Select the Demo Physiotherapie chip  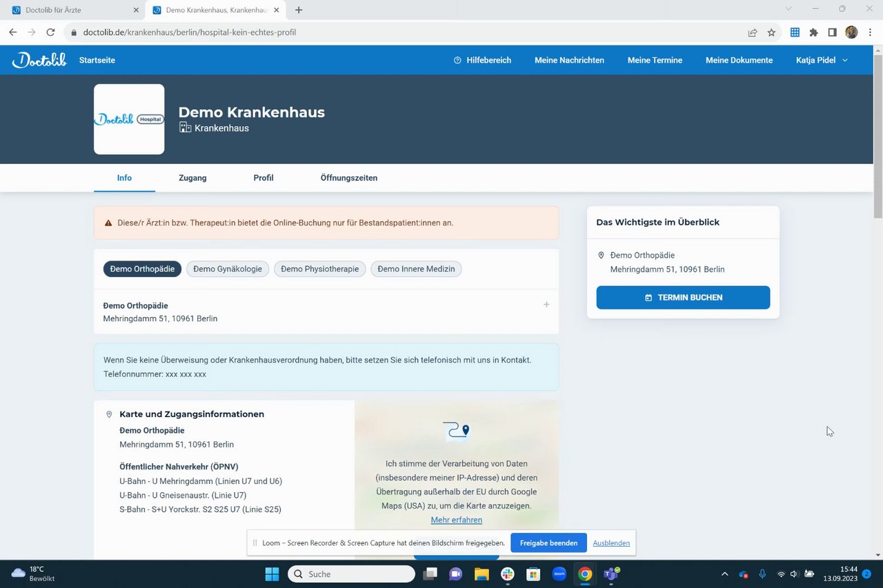point(320,269)
